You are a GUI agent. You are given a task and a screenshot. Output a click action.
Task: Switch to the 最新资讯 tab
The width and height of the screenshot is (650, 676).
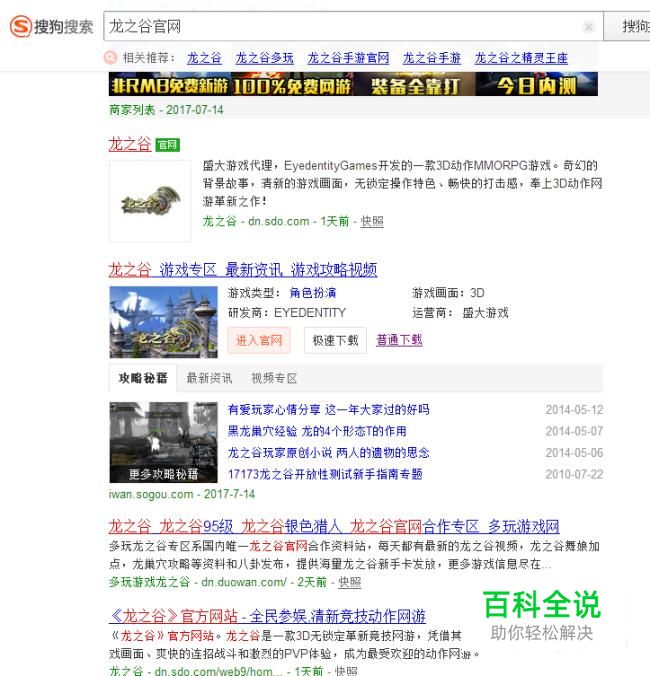(x=209, y=378)
